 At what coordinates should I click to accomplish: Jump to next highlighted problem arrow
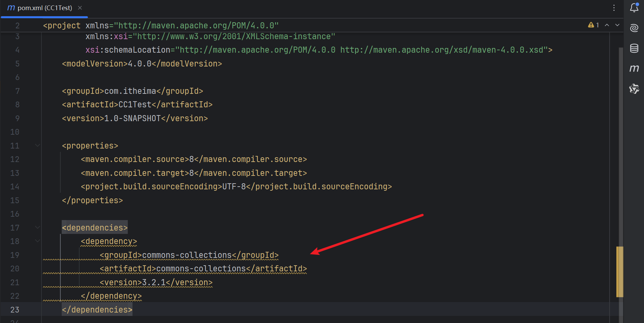tap(617, 25)
